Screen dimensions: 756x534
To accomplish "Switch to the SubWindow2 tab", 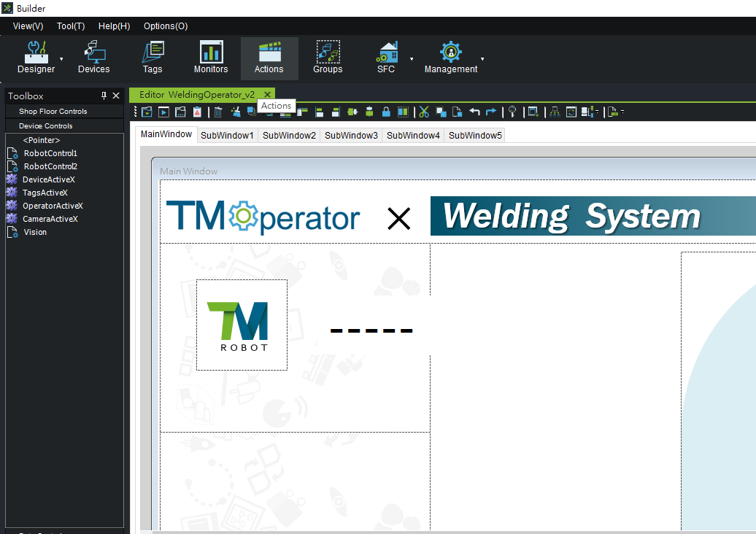I will 289,136.
